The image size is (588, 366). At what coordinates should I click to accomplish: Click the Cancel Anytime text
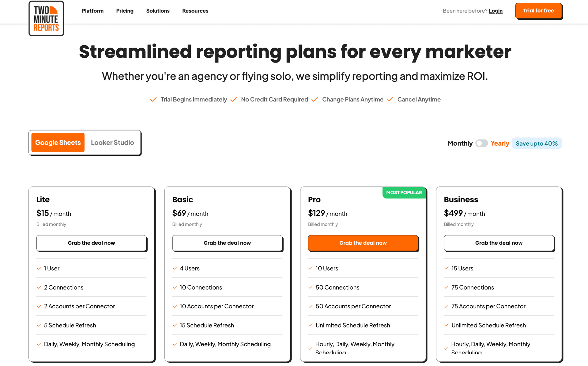tap(419, 100)
